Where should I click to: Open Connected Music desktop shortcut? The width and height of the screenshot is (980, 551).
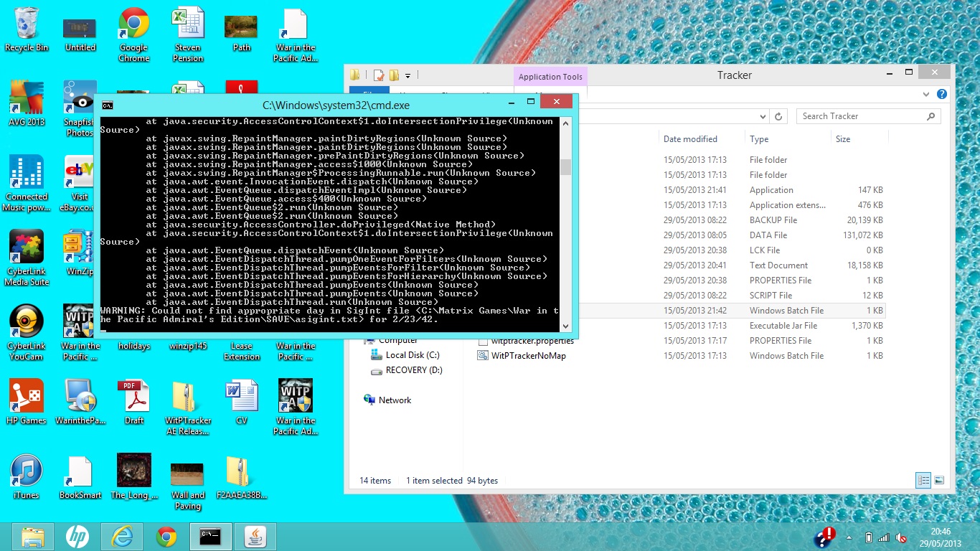pos(27,184)
